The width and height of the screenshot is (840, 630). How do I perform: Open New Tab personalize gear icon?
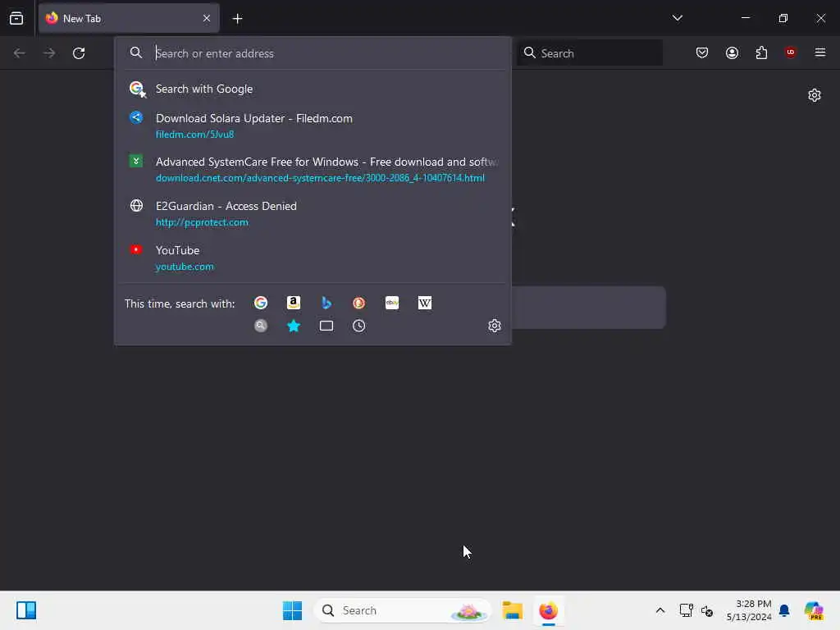815,95
